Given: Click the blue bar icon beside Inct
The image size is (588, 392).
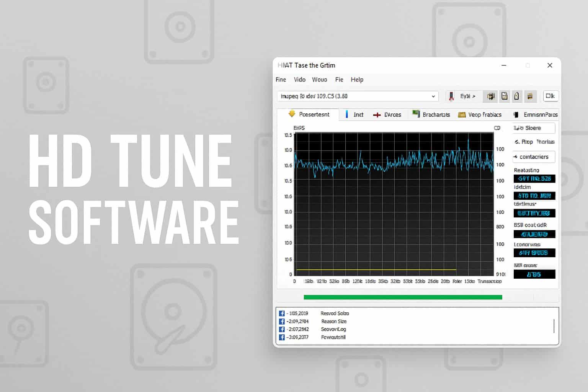Looking at the screenshot, I should 347,114.
